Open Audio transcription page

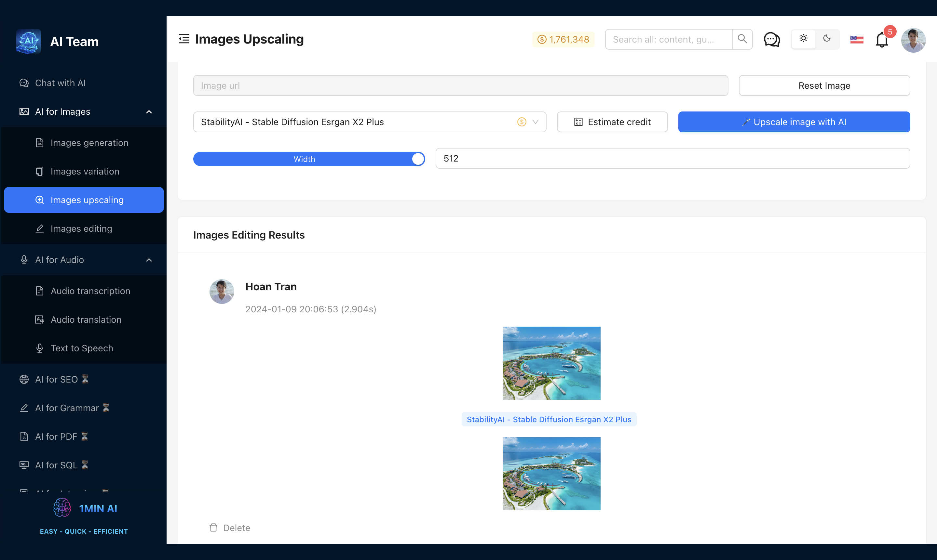(x=90, y=291)
